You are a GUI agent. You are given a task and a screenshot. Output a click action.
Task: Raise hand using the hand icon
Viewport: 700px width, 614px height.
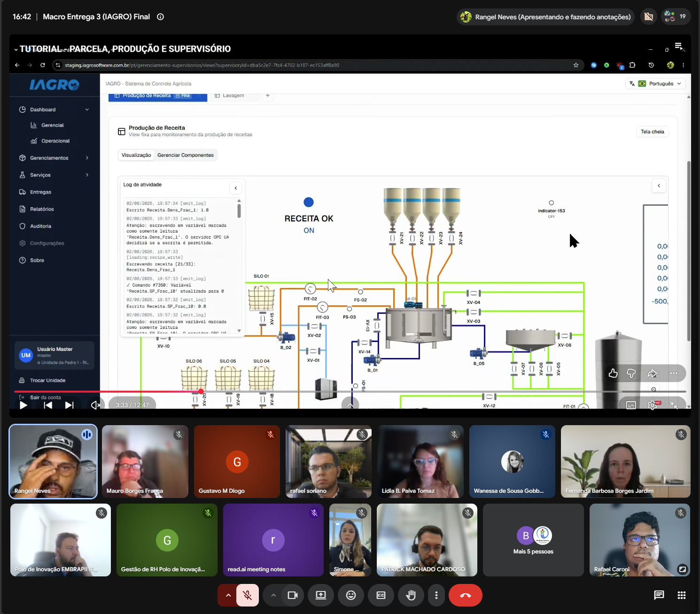(411, 595)
